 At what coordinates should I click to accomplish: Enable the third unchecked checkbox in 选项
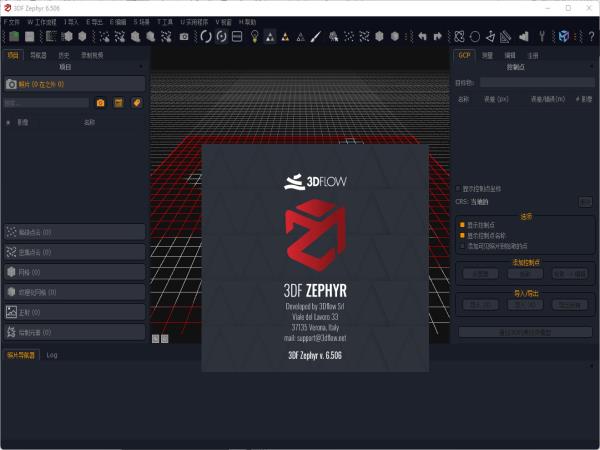(462, 246)
